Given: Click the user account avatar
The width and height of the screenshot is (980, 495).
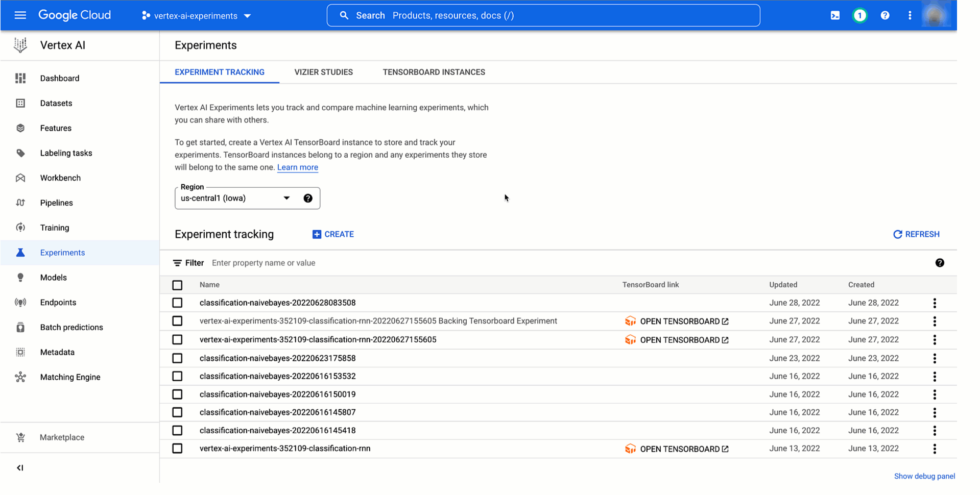Looking at the screenshot, I should coord(935,15).
